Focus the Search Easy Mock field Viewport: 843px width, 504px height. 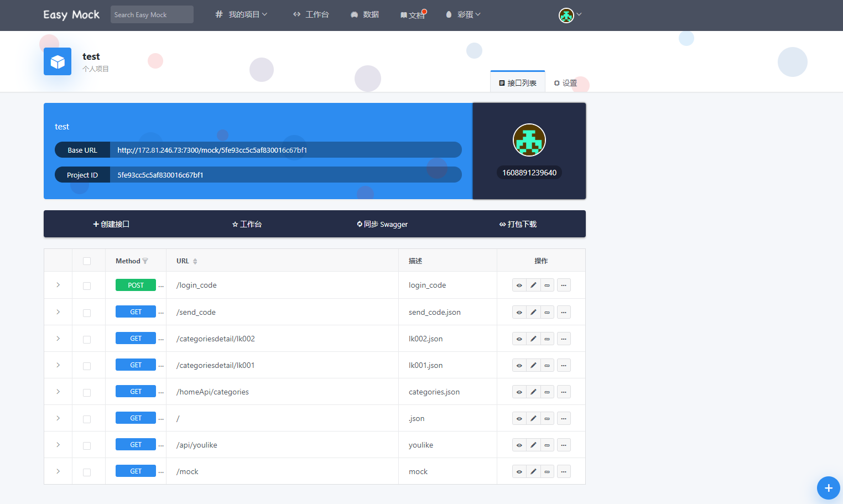click(x=152, y=14)
